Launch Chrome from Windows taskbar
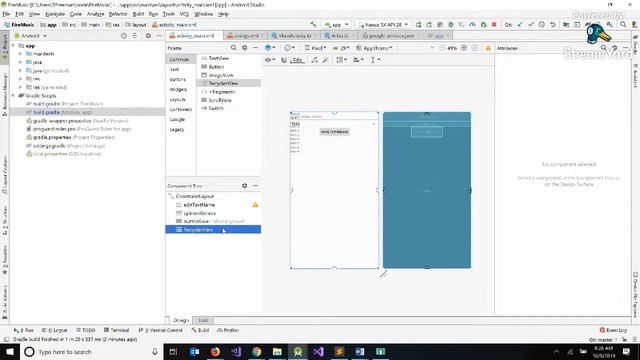 pyautogui.click(x=256, y=351)
